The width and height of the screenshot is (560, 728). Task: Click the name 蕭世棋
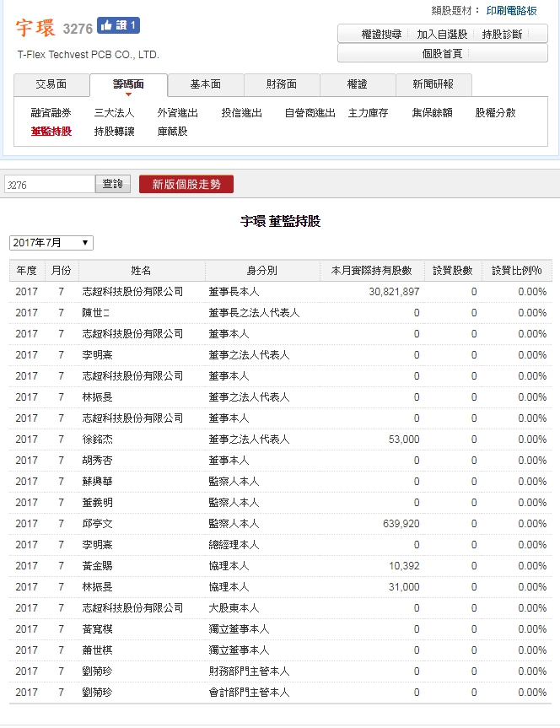98,650
